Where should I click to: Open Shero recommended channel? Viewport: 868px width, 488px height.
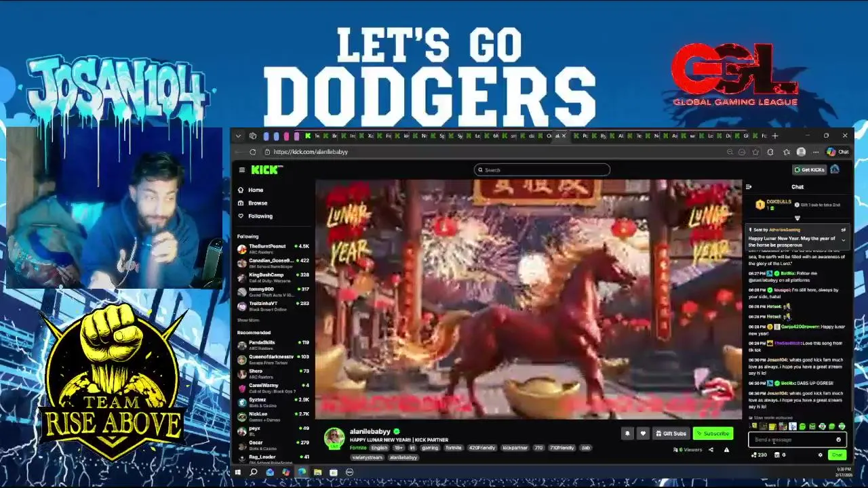point(273,373)
